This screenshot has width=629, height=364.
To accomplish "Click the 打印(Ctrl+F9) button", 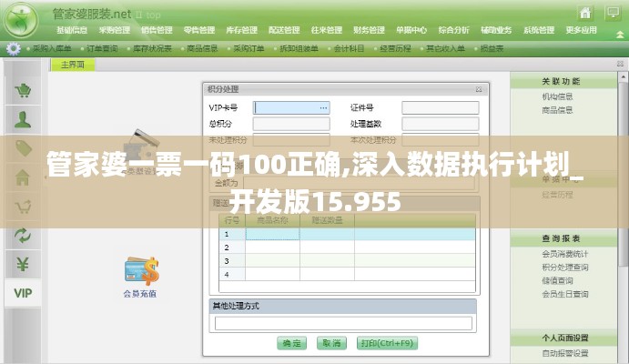I will (x=387, y=343).
